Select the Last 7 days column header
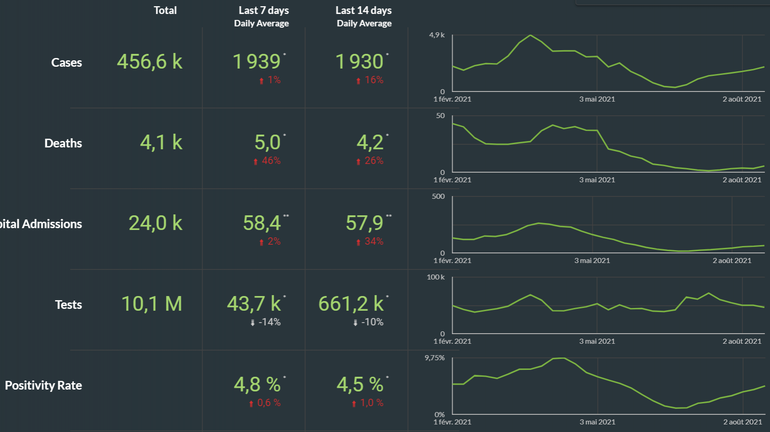This screenshot has height=432, width=770. [262, 10]
